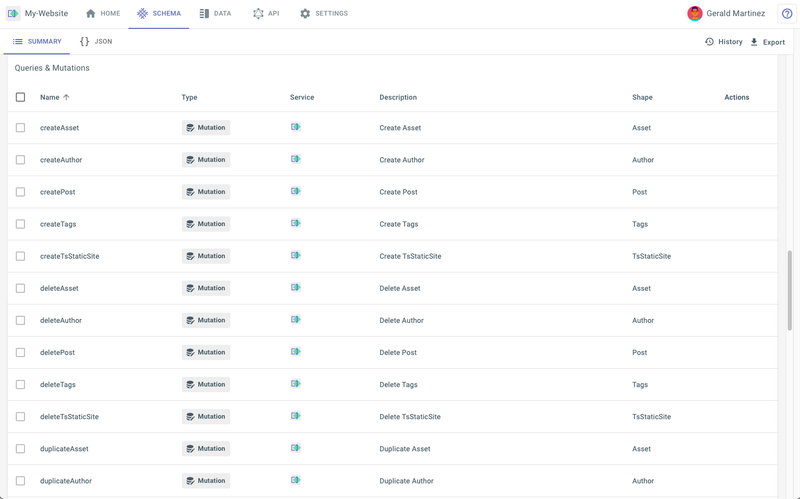
Task: Sort by the Name column arrow
Action: [x=66, y=97]
